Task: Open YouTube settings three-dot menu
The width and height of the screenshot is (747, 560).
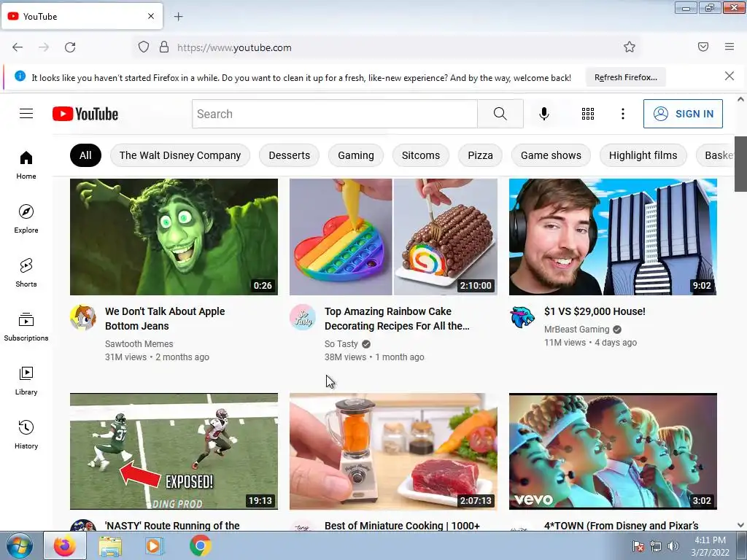Action: [x=623, y=114]
